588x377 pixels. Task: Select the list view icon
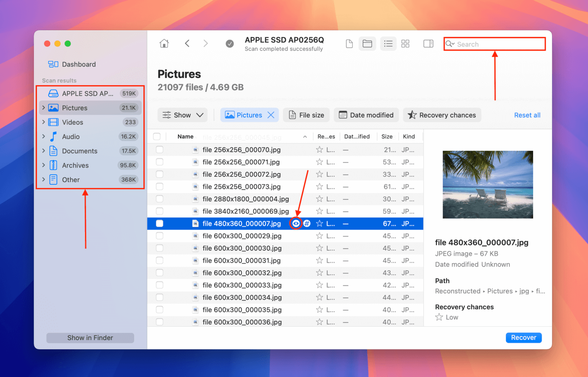click(x=388, y=44)
